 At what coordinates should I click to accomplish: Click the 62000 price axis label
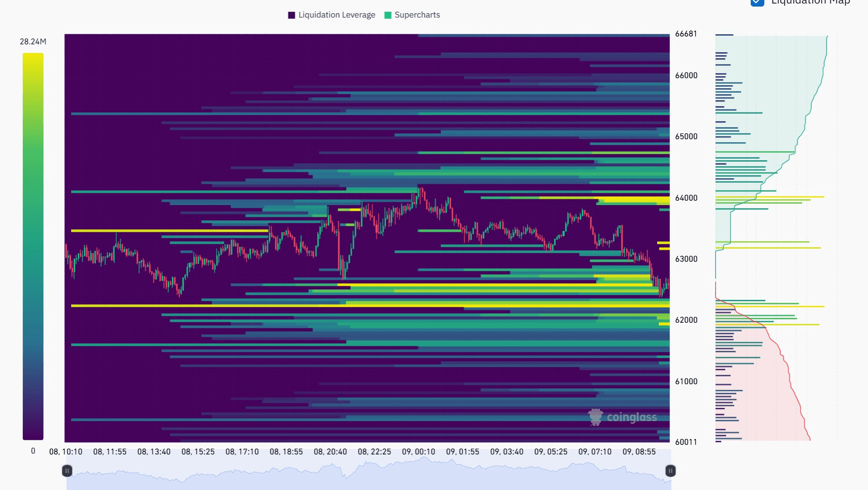tap(686, 320)
